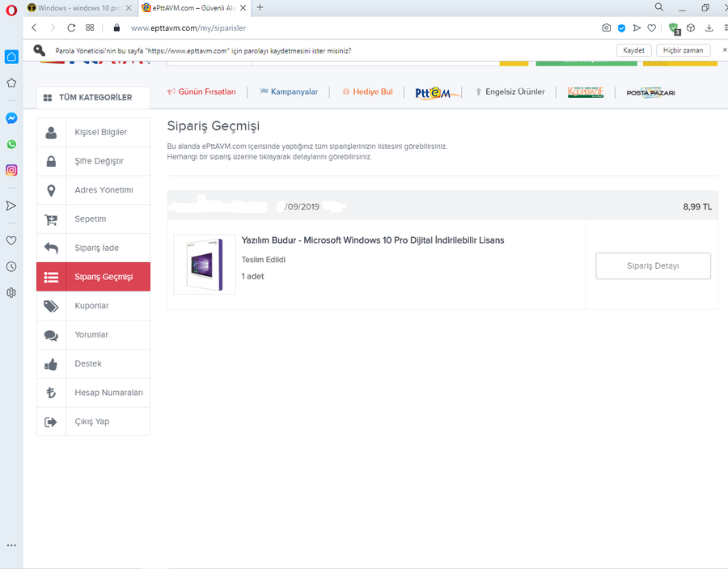
Task: Open Şifre Değiştir section
Action: point(93,161)
